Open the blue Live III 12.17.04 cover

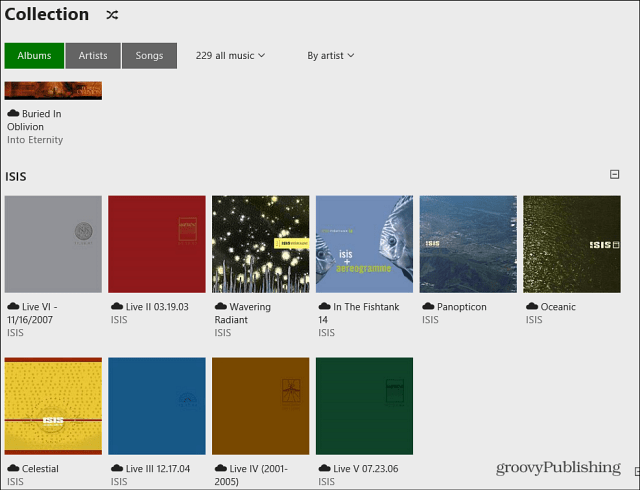tap(157, 406)
